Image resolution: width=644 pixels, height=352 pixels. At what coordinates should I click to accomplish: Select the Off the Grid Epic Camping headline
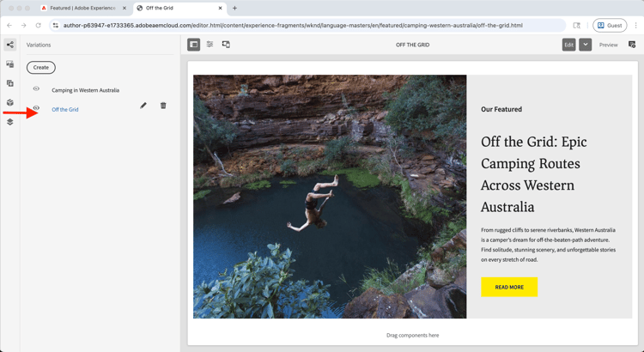click(534, 174)
